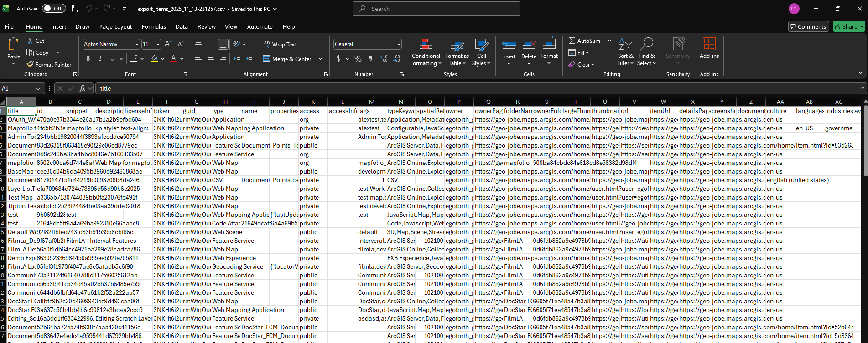Toggle AutoSave on

54,9
